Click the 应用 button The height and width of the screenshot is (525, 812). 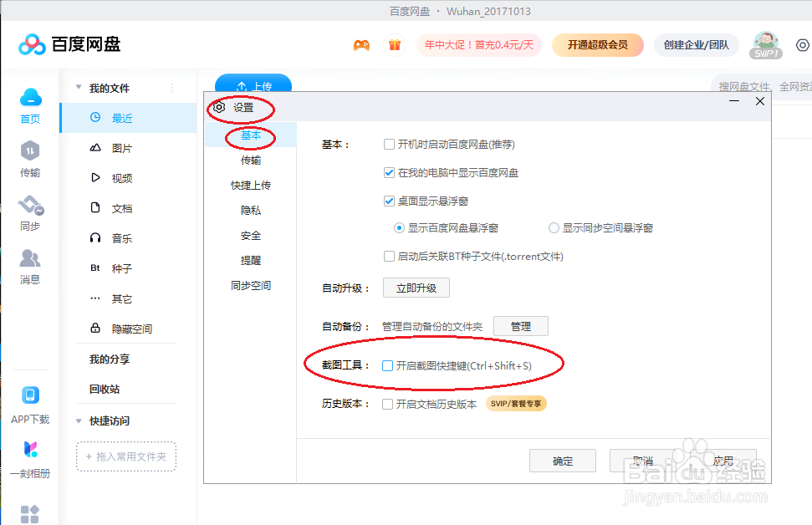pyautogui.click(x=723, y=461)
